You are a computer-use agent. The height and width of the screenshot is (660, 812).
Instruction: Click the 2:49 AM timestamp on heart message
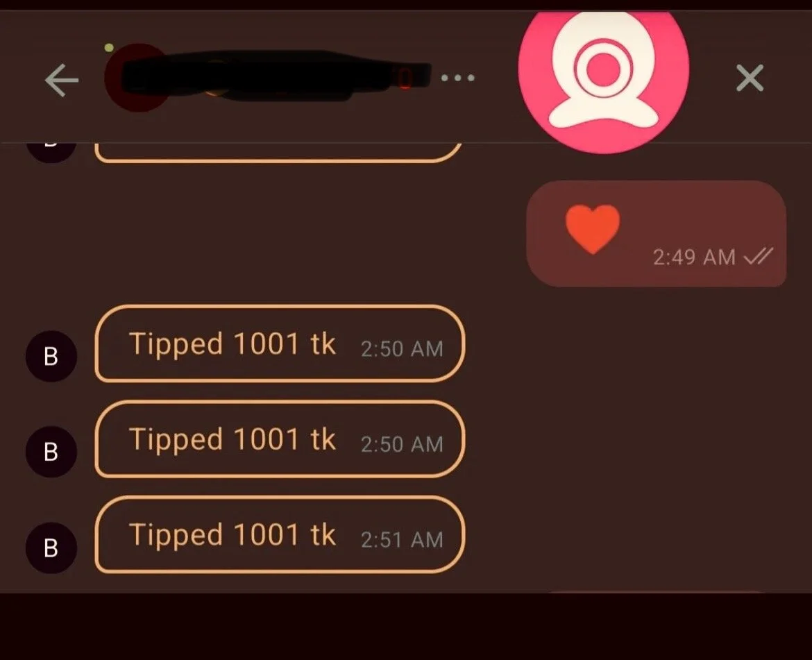coord(694,257)
